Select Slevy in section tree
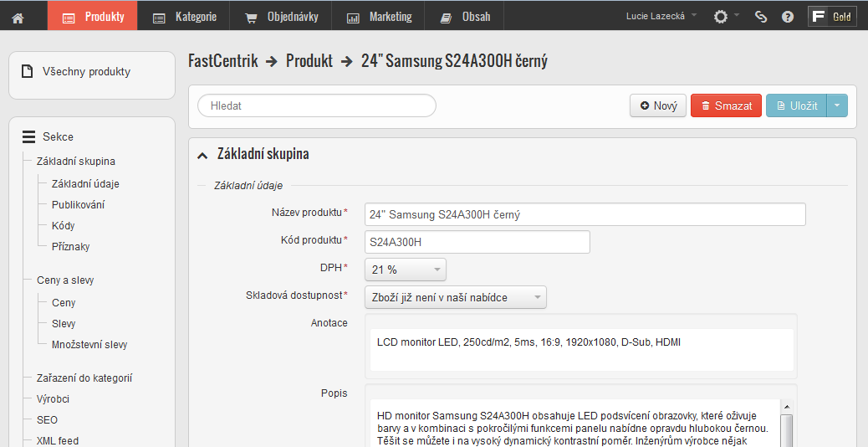Viewport: 868px width, 447px height. [64, 323]
